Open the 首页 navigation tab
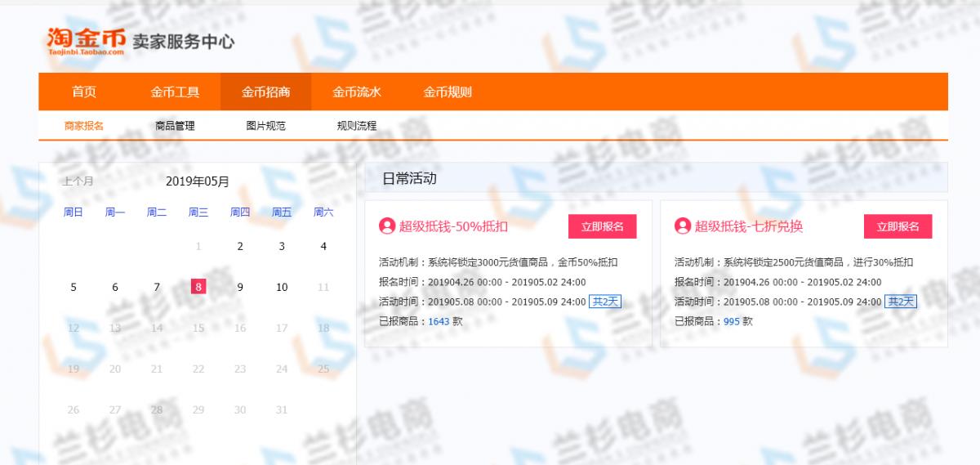Image resolution: width=980 pixels, height=465 pixels. pos(84,92)
